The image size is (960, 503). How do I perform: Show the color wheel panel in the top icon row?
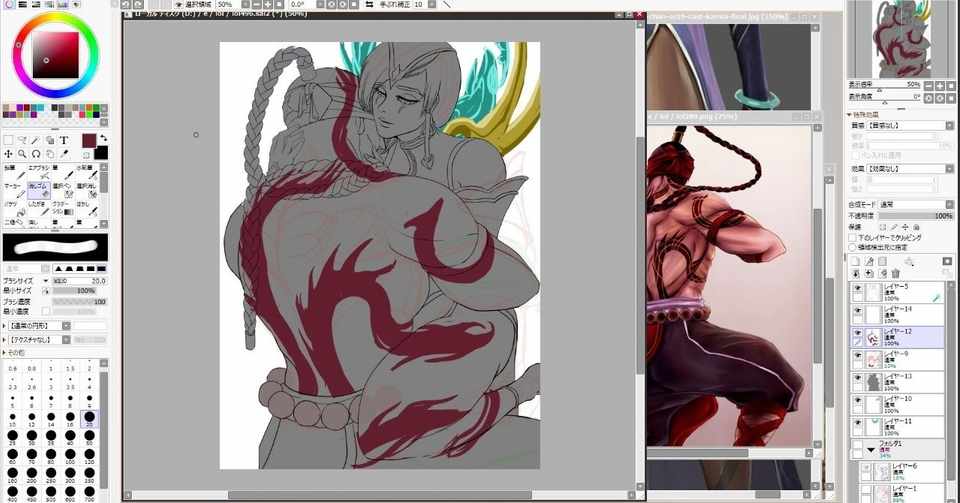pyautogui.click(x=9, y=4)
